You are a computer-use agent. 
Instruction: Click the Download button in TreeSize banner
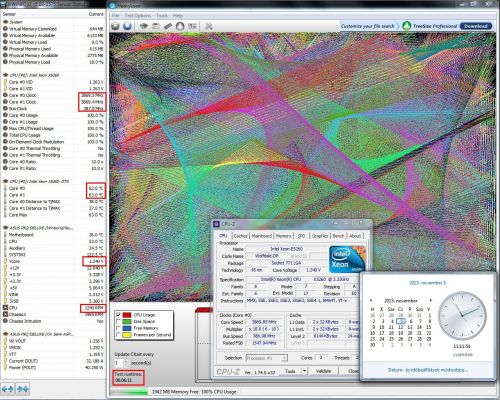click(476, 26)
